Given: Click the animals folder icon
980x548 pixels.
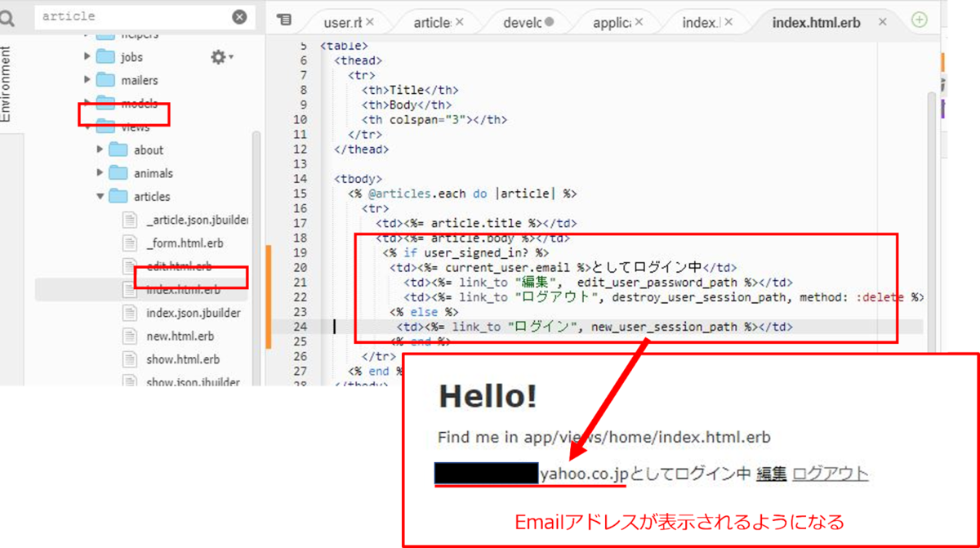Looking at the screenshot, I should (119, 173).
